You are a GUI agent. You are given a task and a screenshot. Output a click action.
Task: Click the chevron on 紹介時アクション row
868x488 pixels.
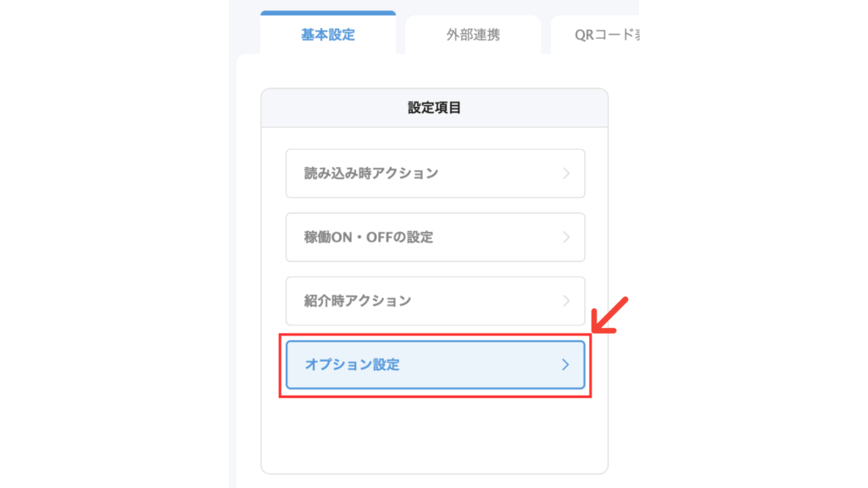pos(566,301)
